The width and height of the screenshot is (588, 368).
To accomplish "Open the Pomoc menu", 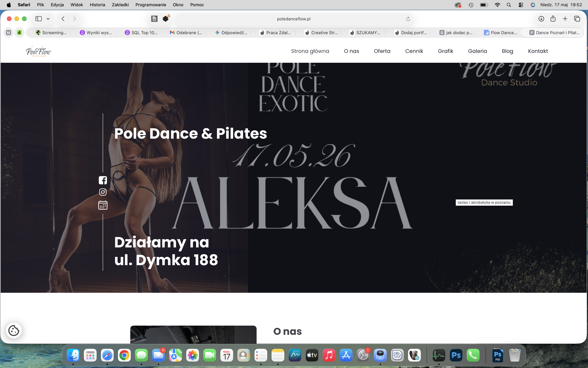I will [x=197, y=5].
